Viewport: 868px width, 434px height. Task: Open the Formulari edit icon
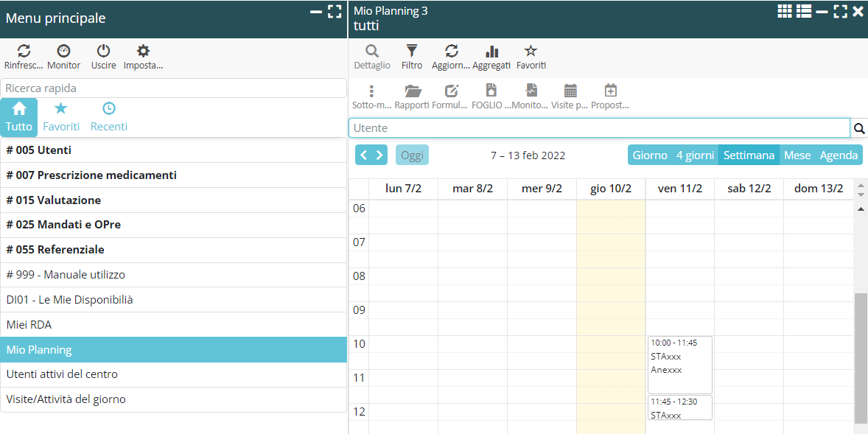[451, 91]
